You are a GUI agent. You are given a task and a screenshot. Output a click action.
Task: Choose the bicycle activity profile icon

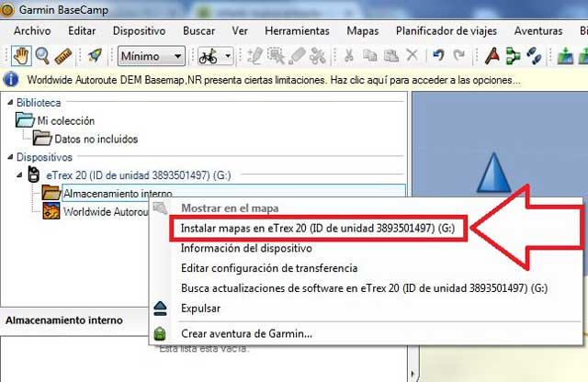209,56
